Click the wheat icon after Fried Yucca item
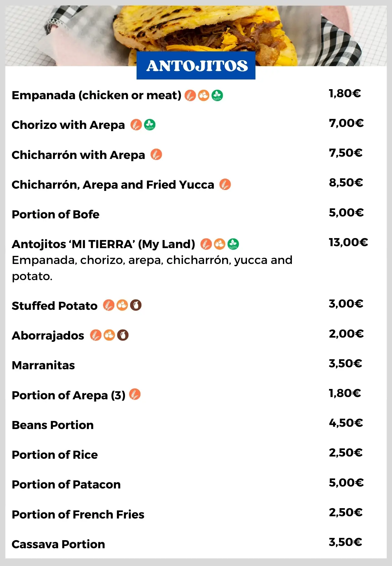This screenshot has width=392, height=566. tap(225, 184)
